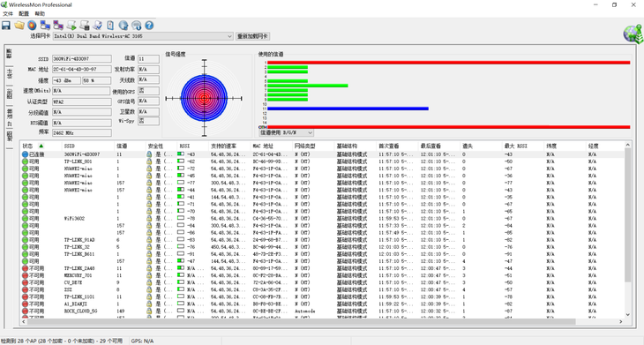Image resolution: width=644 pixels, height=345 pixels.
Task: Click the red status icon in ROCK_CLOUD_5G row
Action: (25, 311)
